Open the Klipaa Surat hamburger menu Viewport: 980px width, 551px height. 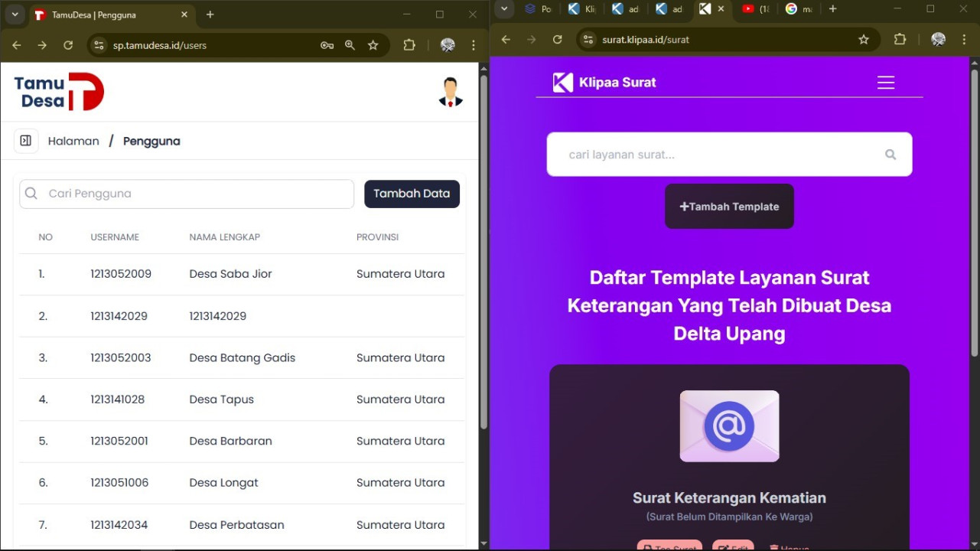tap(885, 83)
